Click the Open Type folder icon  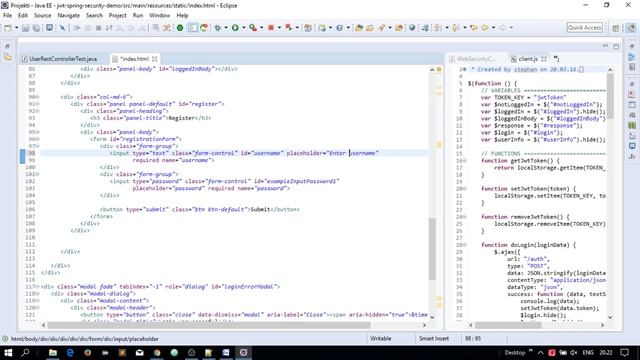[x=359, y=28]
